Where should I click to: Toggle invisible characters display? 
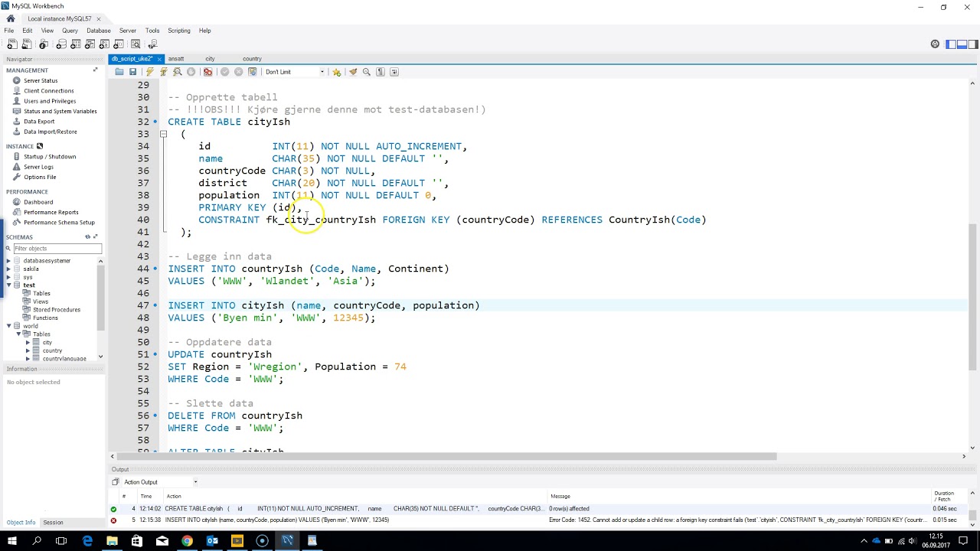pos(381,72)
